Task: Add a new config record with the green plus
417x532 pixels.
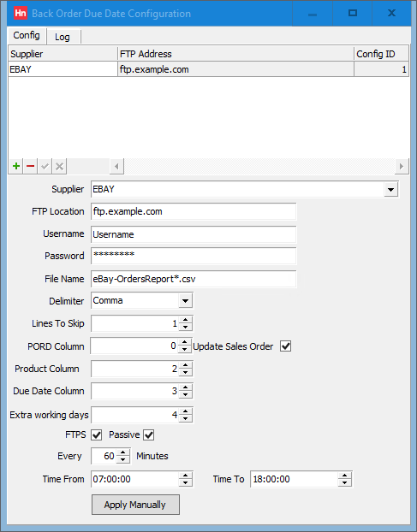Action: coord(15,166)
